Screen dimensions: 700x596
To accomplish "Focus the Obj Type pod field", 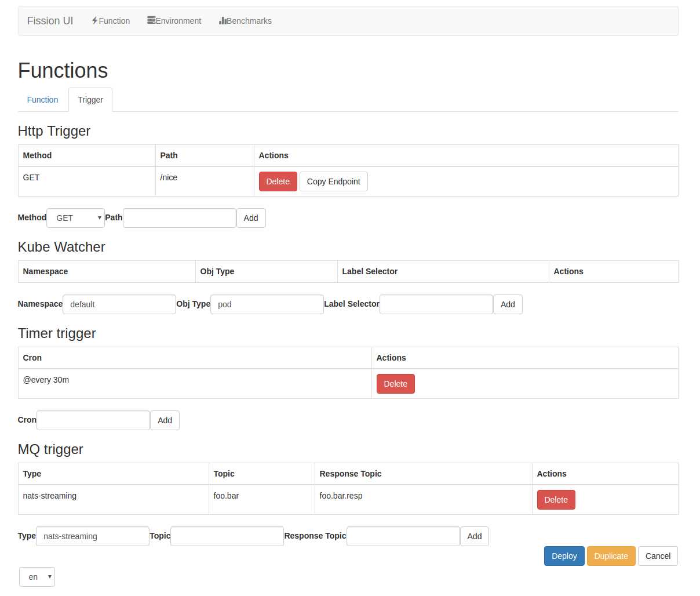I will 267,304.
